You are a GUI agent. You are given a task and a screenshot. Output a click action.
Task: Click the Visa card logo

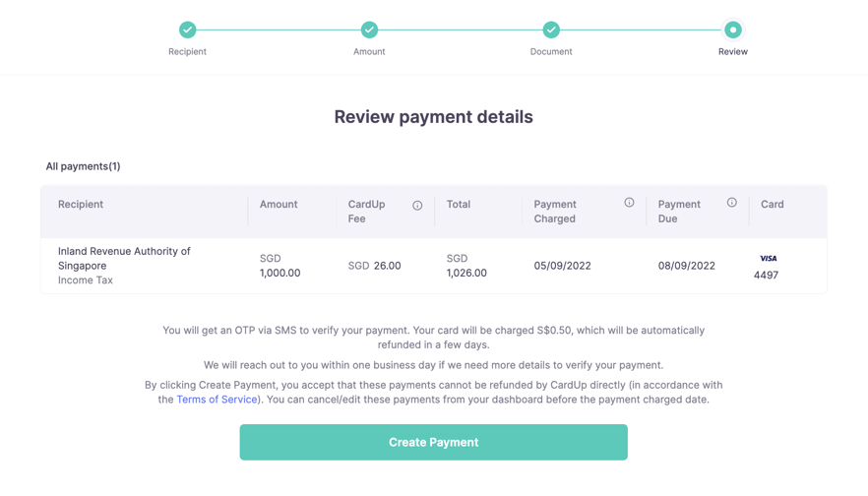769,259
